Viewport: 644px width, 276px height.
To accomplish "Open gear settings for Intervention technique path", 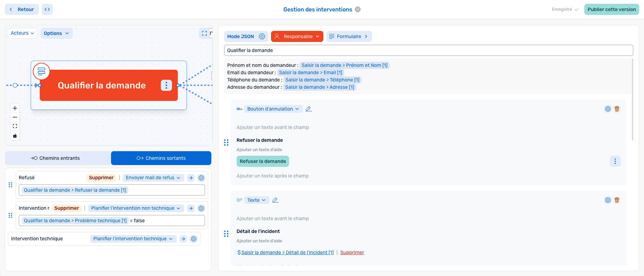I will coord(194,239).
